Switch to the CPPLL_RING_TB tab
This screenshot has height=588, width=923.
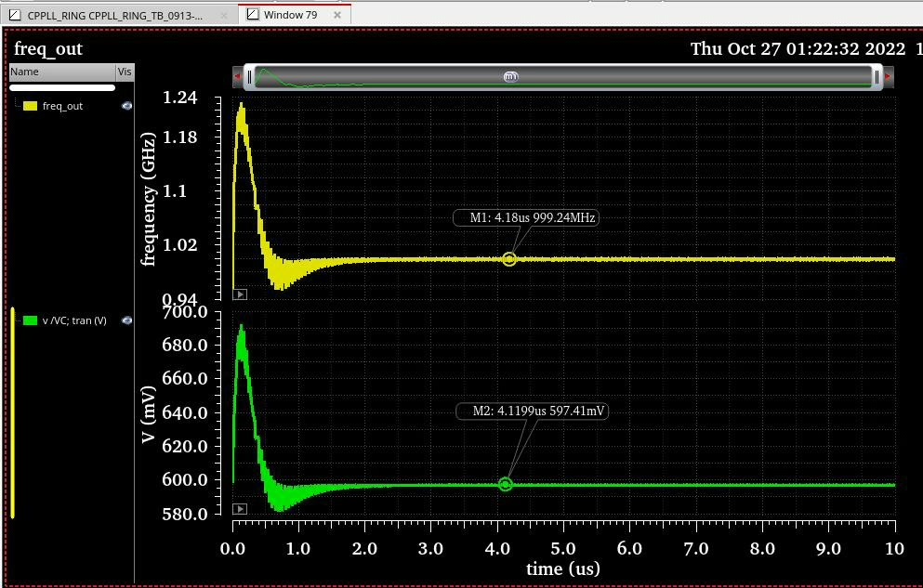click(114, 15)
